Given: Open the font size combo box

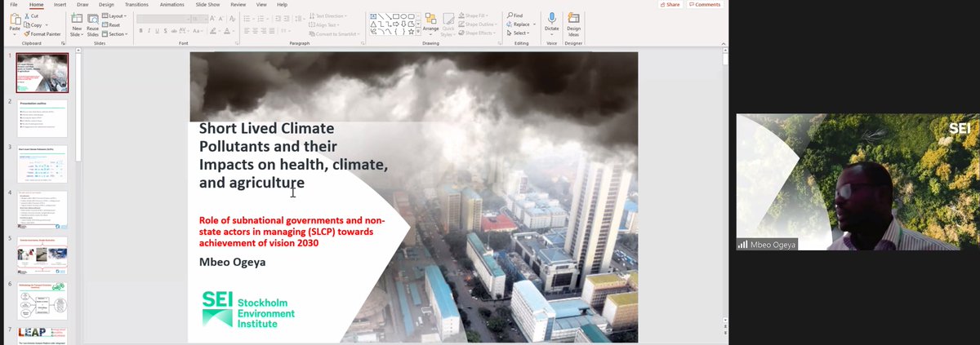Looking at the screenshot, I should coord(199,19).
